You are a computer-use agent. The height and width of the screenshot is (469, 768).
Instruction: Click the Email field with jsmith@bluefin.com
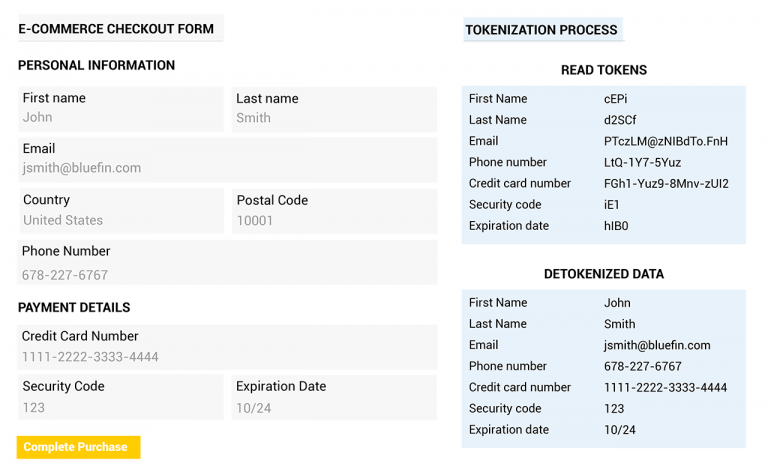click(228, 160)
